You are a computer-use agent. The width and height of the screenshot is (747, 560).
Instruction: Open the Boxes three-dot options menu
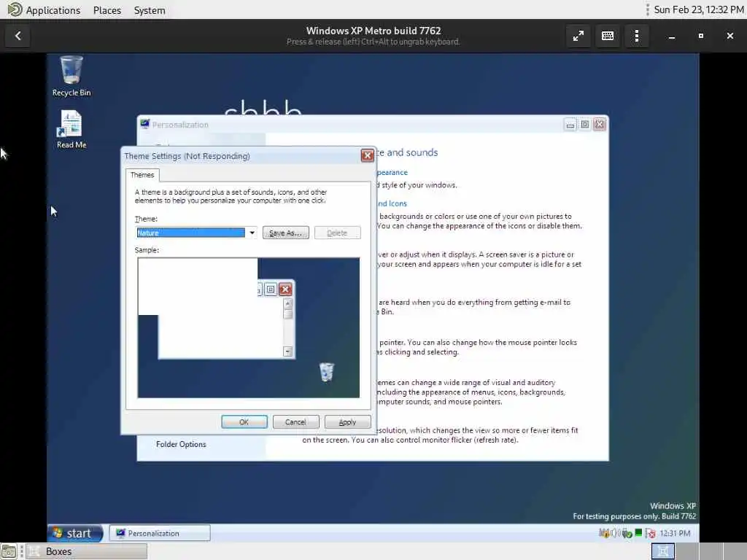(637, 36)
